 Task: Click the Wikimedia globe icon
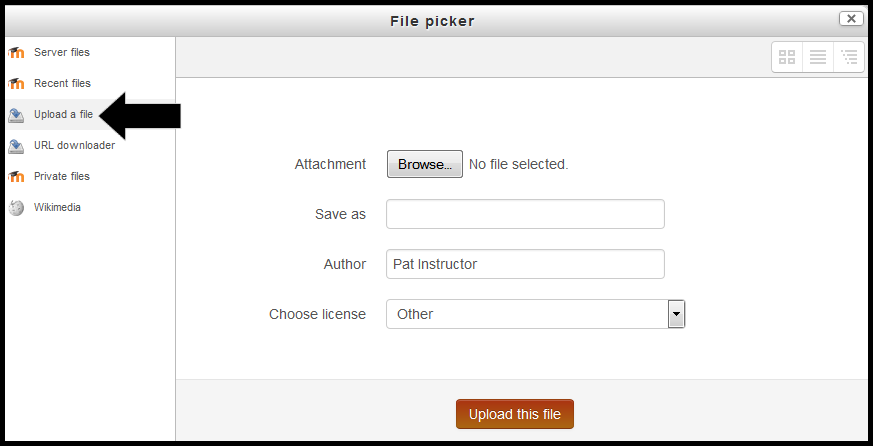(16, 208)
